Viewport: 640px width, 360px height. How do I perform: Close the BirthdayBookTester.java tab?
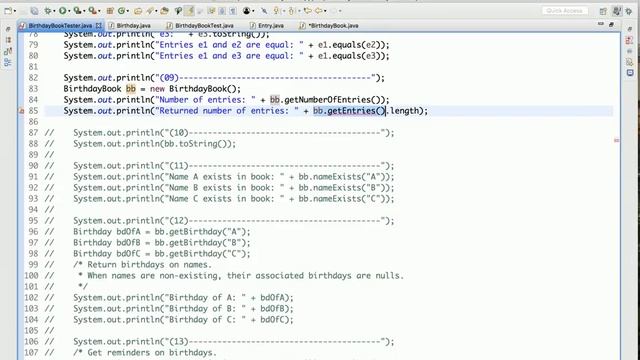(x=98, y=25)
